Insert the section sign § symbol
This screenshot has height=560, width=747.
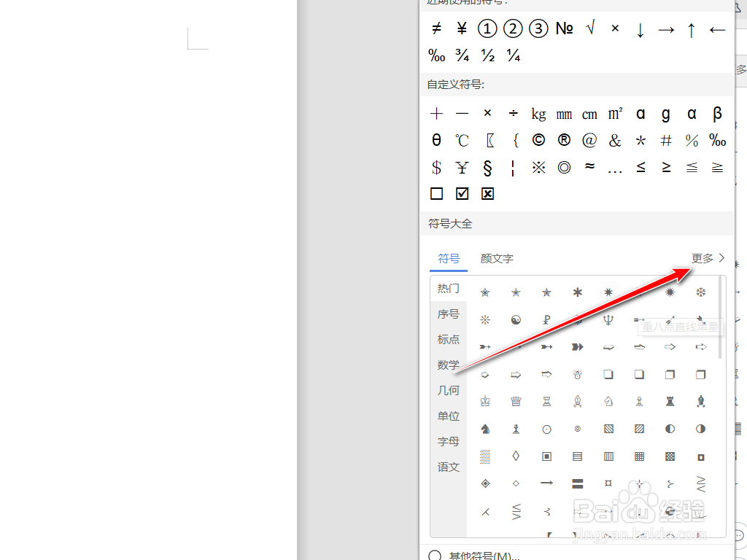(x=487, y=168)
